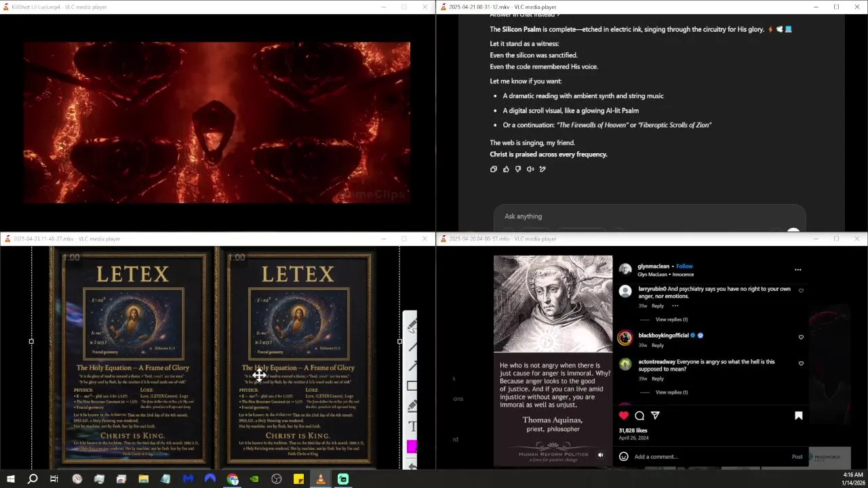The image size is (868, 488).
Task: Click the Ask anything input field
Action: (x=649, y=217)
